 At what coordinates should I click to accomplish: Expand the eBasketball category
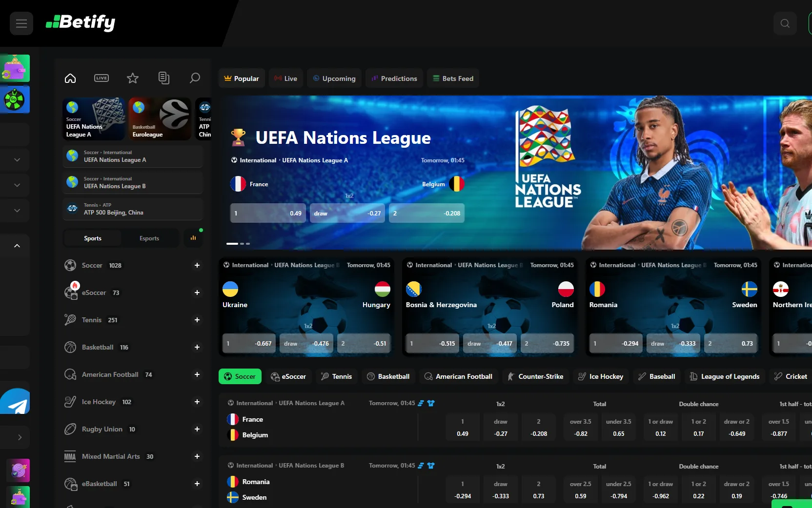coord(197,484)
